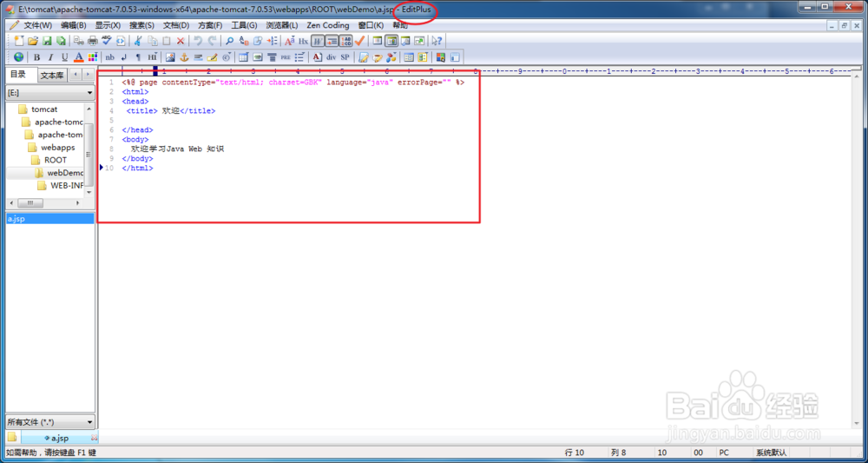This screenshot has height=463, width=868.
Task: Click the Print icon
Action: click(x=93, y=41)
